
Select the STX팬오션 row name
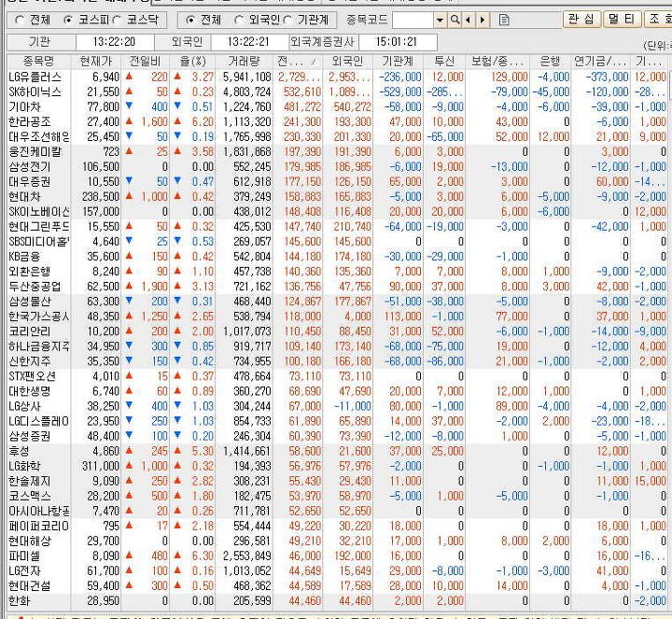[x=33, y=376]
